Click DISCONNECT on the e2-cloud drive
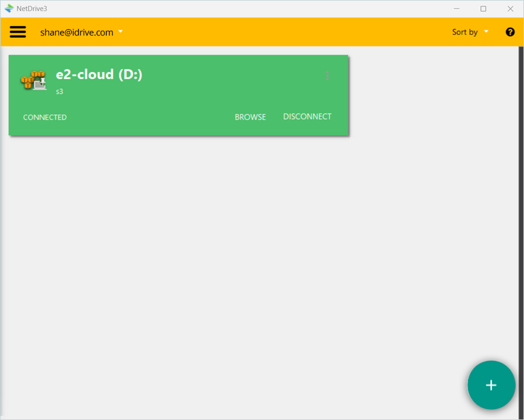Image resolution: width=524 pixels, height=420 pixels. [307, 117]
